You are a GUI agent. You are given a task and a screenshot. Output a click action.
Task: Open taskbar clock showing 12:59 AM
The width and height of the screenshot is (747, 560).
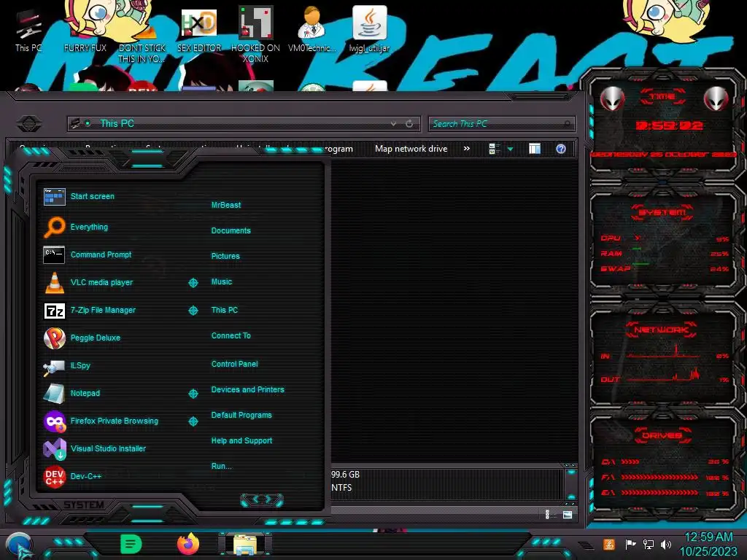pyautogui.click(x=708, y=544)
